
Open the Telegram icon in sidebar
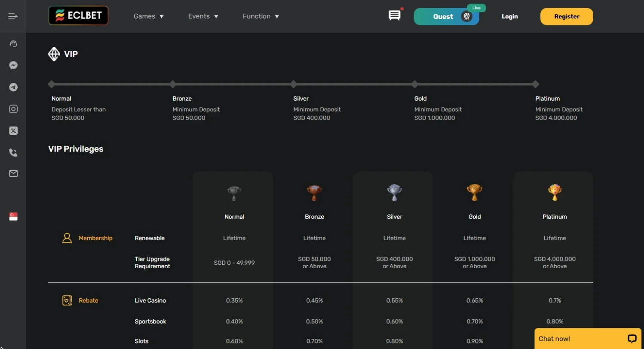point(13,87)
